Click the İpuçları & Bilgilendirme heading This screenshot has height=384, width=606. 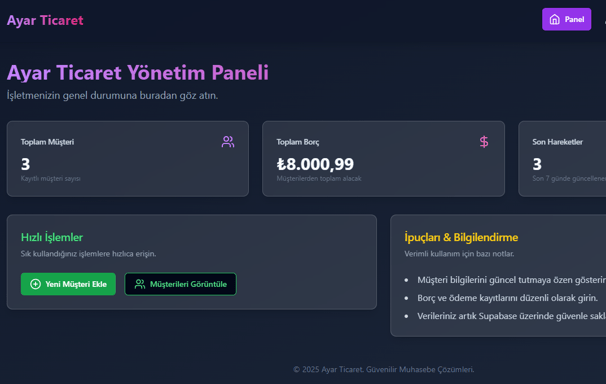point(461,237)
